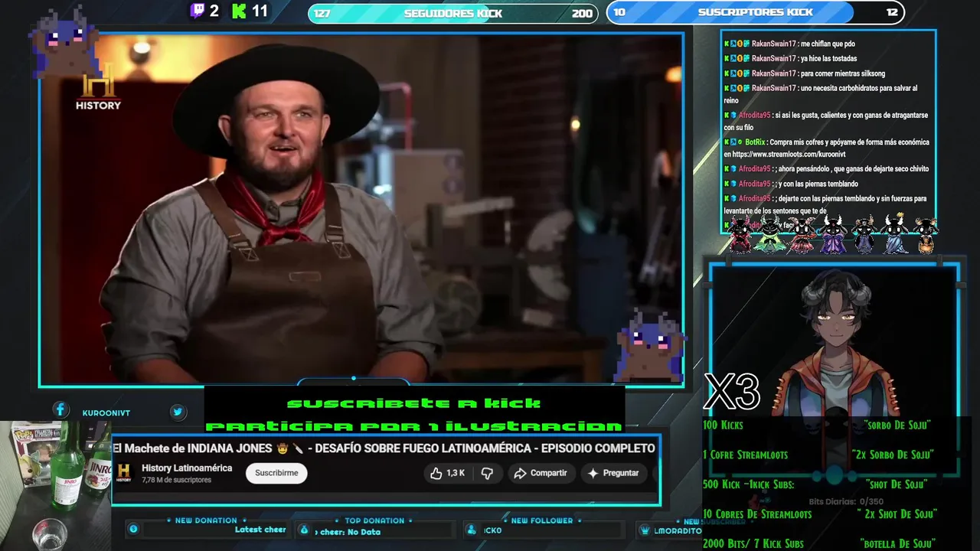980x551 pixels.
Task: Click the 'Latest cheer' donation text
Action: 260,530
